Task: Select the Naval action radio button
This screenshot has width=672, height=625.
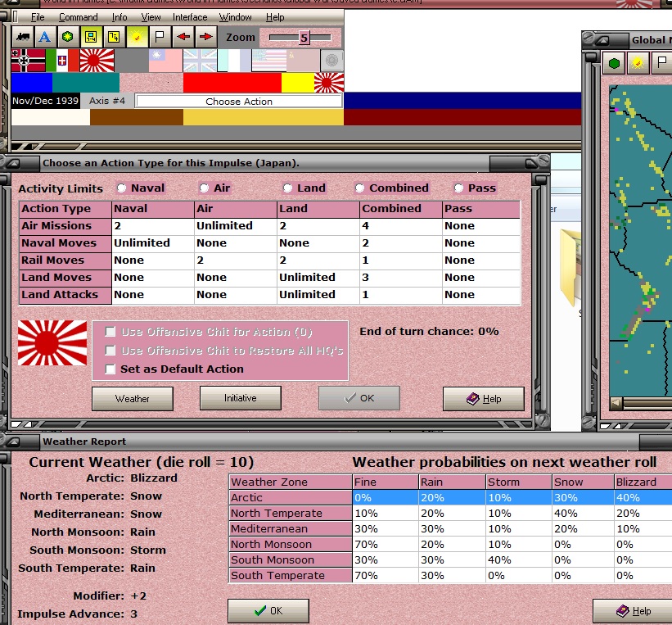Action: 122,188
